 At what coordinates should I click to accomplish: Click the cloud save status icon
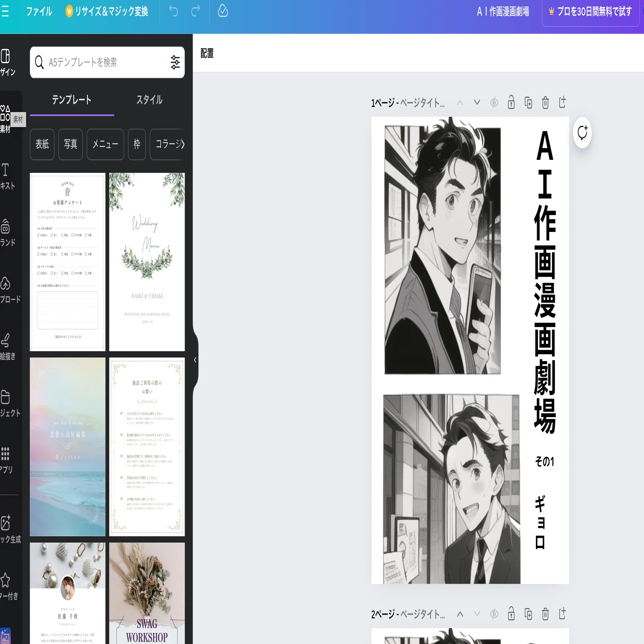click(x=223, y=11)
